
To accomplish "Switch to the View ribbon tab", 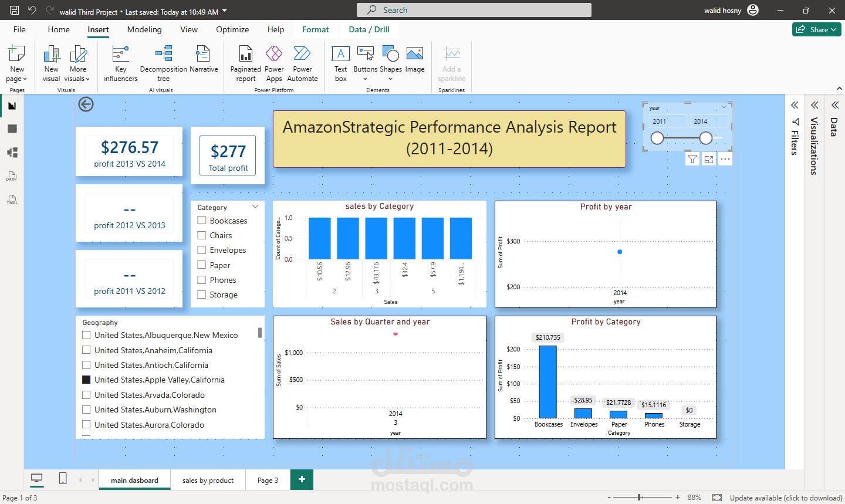I will pos(189,29).
